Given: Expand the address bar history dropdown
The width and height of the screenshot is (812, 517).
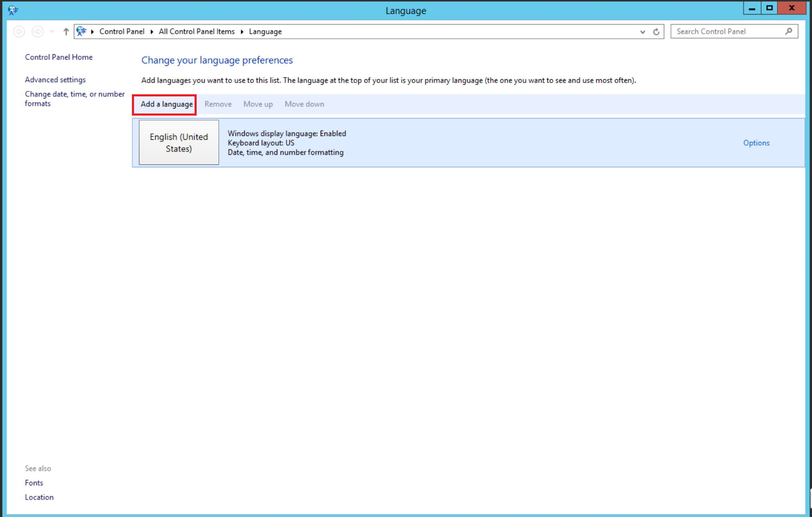Looking at the screenshot, I should click(x=643, y=32).
